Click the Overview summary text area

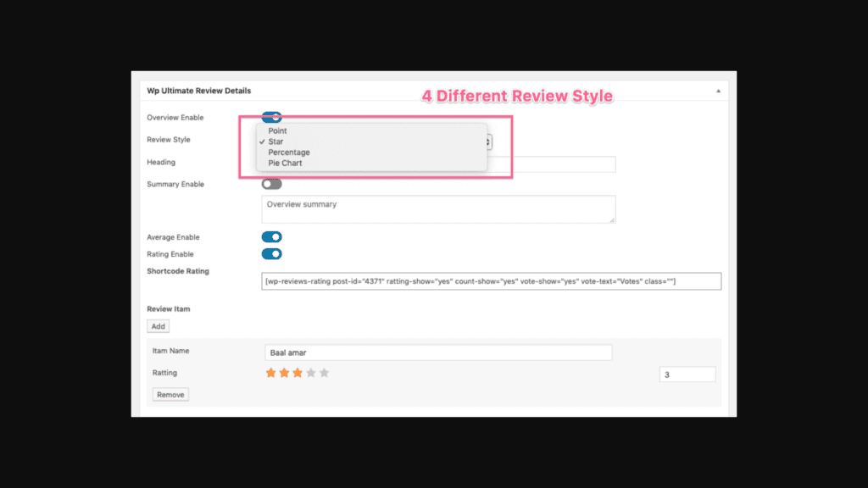point(438,209)
